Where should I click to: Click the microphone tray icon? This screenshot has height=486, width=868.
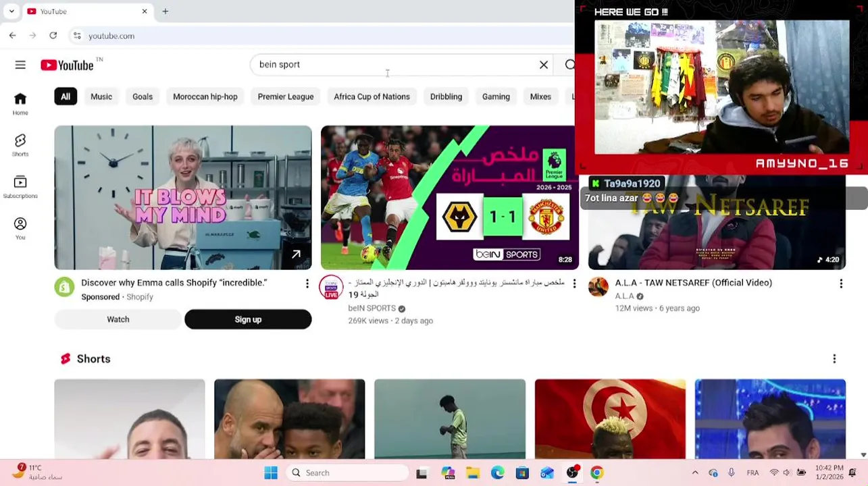732,473
